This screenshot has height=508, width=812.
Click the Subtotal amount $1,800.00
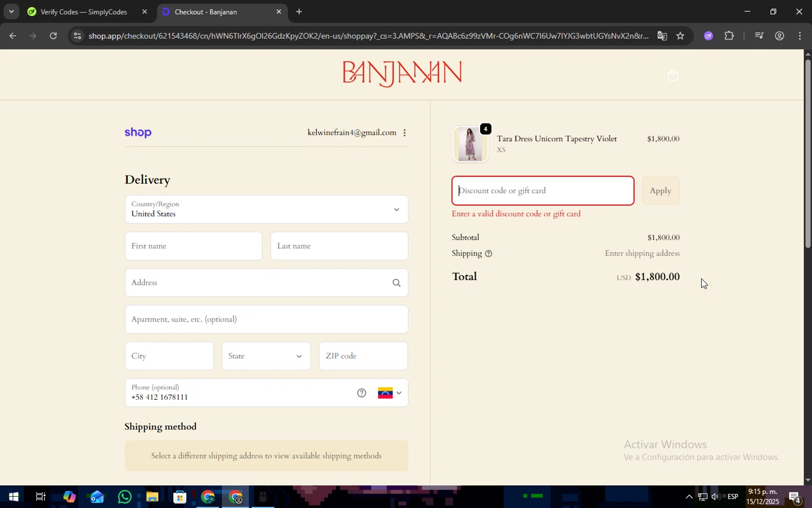(663, 237)
